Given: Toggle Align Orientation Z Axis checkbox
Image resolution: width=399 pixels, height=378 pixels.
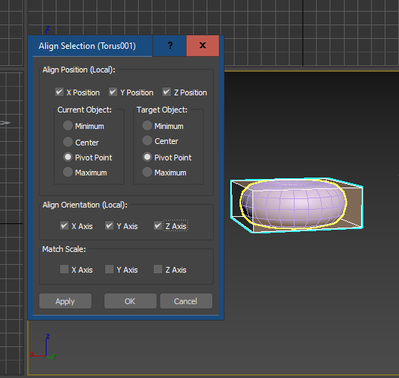Looking at the screenshot, I should pyautogui.click(x=158, y=226).
